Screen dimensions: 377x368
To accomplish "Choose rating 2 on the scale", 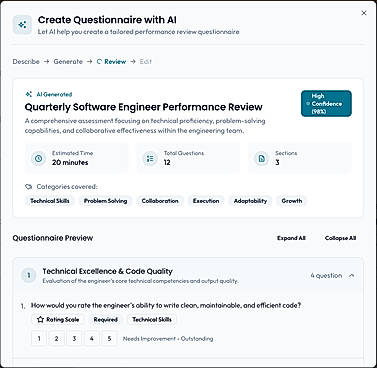I will click(56, 339).
